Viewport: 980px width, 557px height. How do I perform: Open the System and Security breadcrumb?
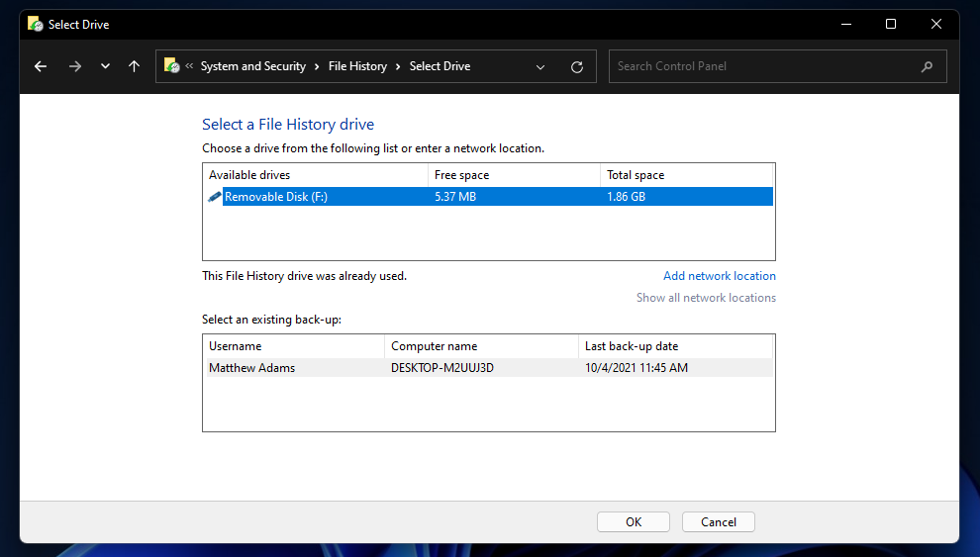[x=252, y=66]
